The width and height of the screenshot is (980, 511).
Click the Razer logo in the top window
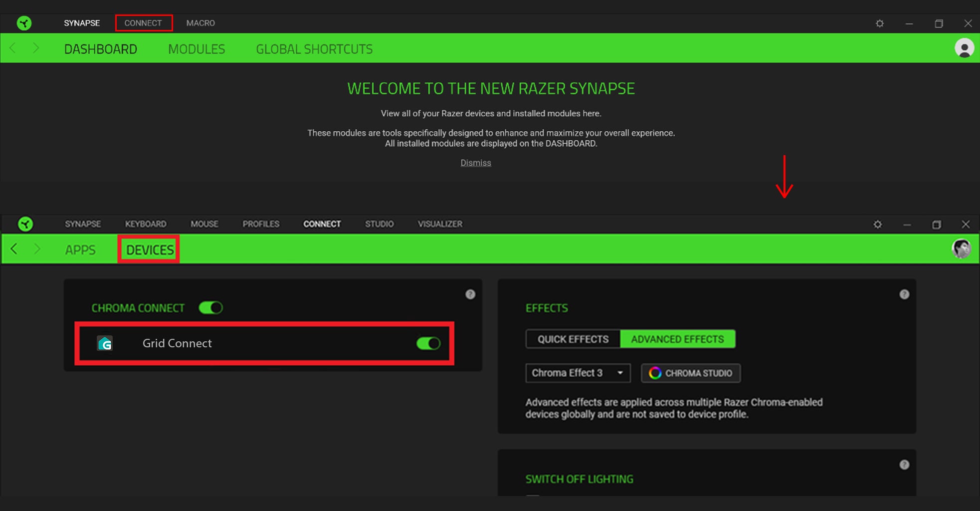click(24, 23)
